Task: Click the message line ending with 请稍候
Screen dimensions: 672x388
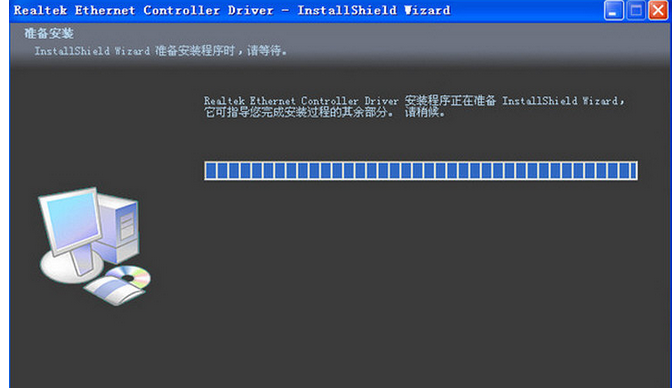Action: click(324, 113)
